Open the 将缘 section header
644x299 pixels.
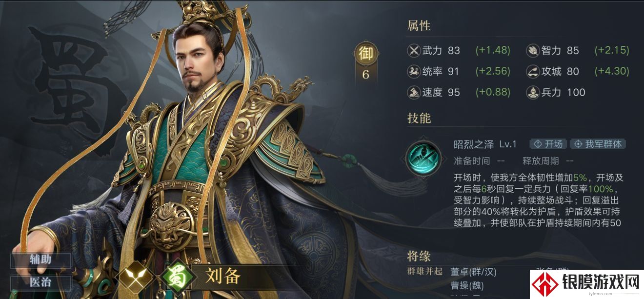(x=419, y=256)
